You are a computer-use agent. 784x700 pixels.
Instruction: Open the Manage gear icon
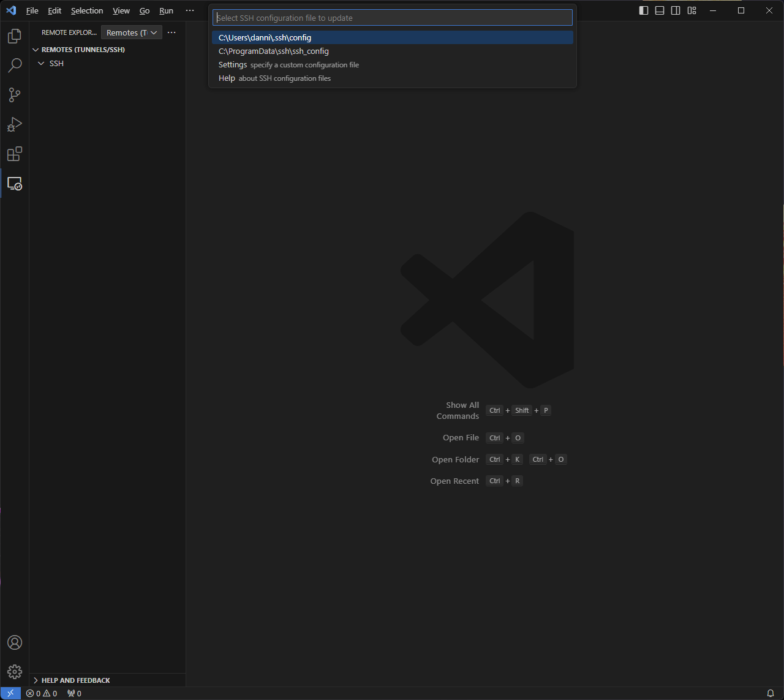tap(15, 672)
